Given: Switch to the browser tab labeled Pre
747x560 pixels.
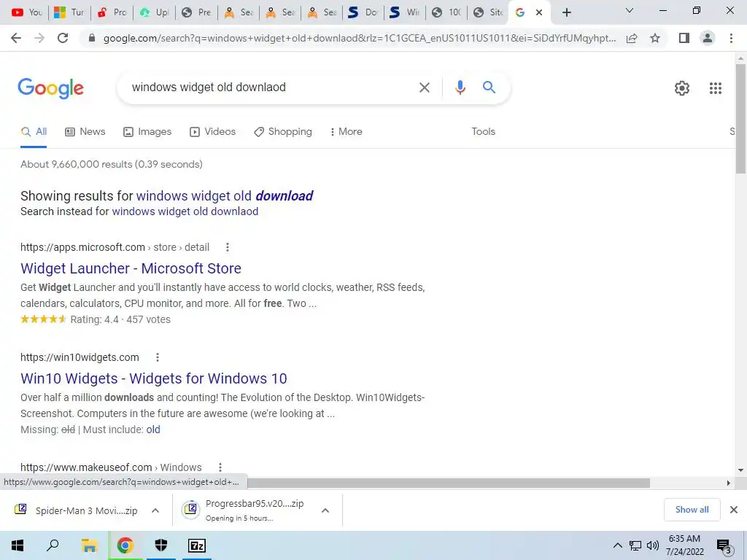Looking at the screenshot, I should [196, 12].
